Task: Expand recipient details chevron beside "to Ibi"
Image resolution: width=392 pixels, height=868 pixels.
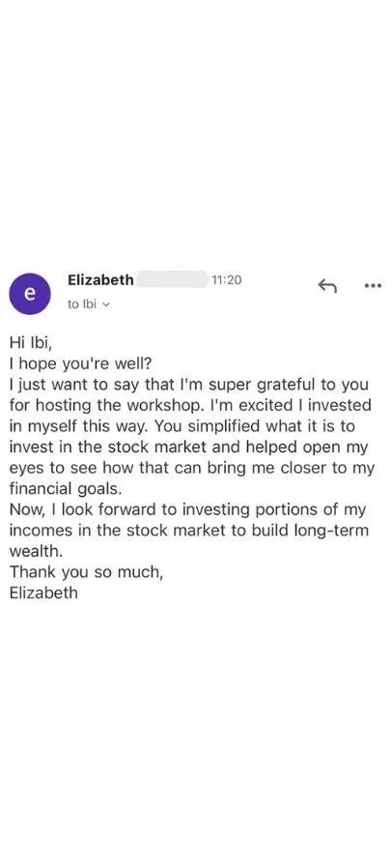Action: click(107, 304)
